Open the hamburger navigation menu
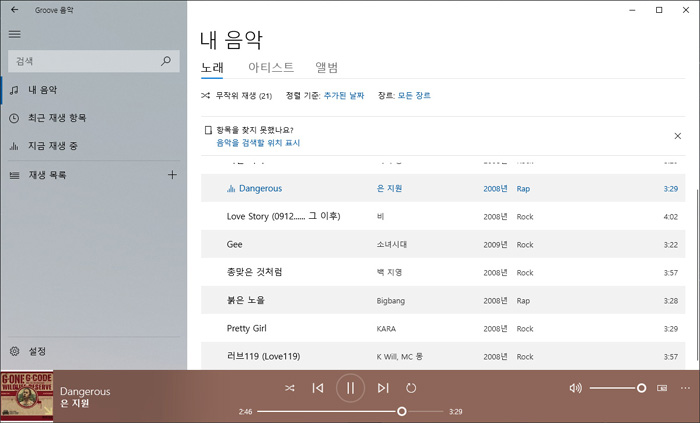 pyautogui.click(x=15, y=34)
